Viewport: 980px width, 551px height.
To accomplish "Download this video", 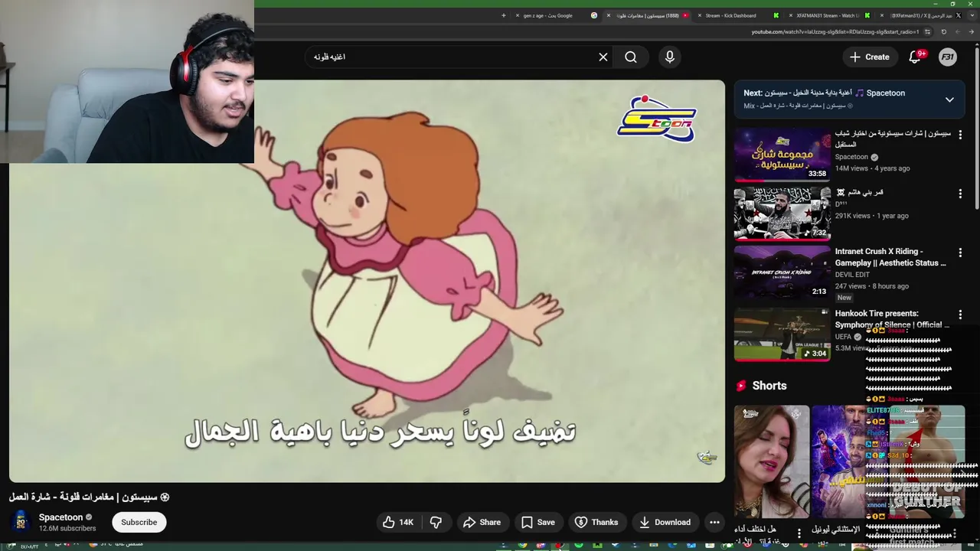I will pos(665,522).
